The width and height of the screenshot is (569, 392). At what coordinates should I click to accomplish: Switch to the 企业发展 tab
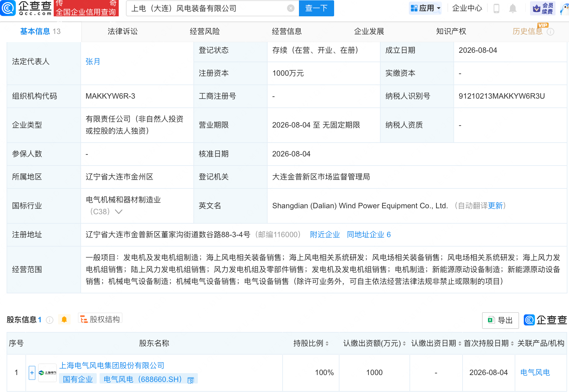pos(369,31)
